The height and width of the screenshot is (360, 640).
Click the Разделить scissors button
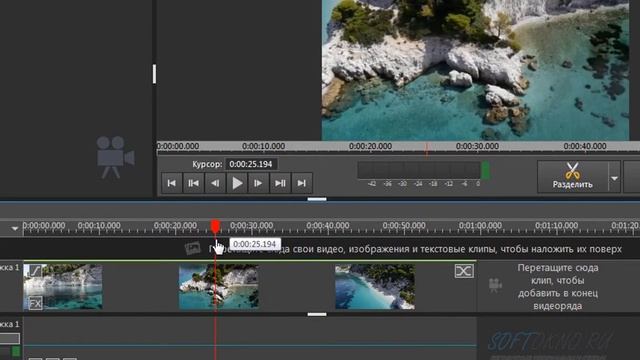(573, 176)
